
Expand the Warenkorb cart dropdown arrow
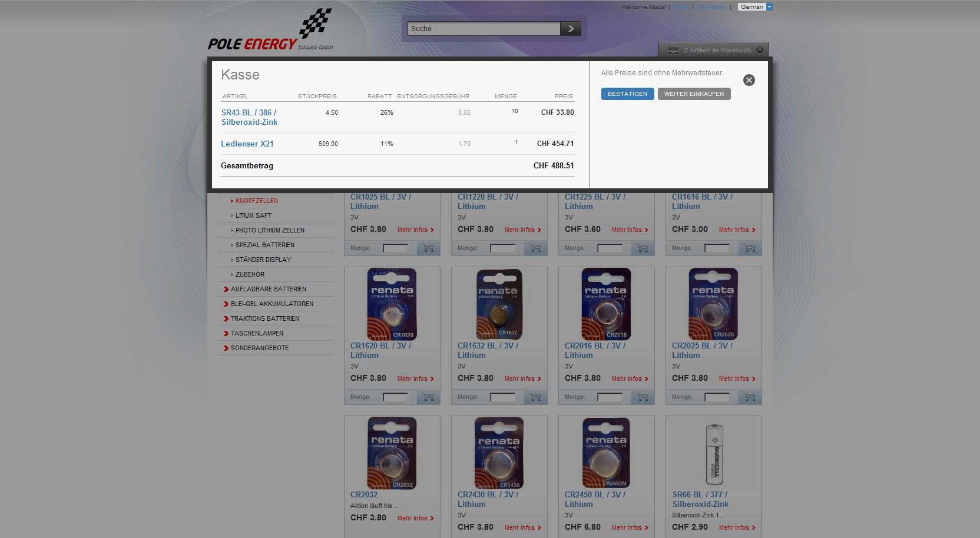[x=760, y=50]
